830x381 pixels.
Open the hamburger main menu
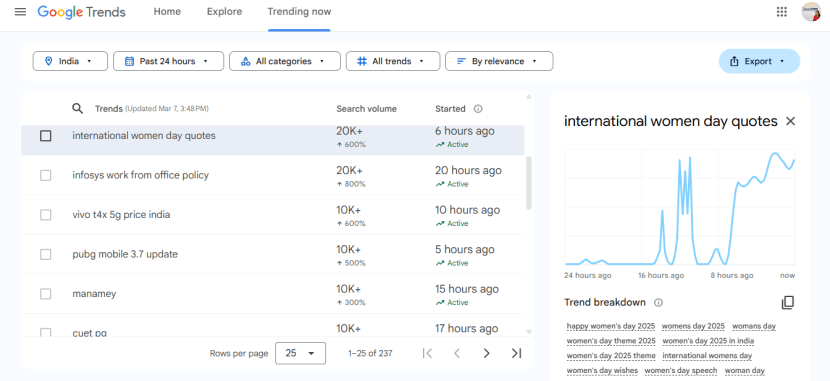(20, 12)
